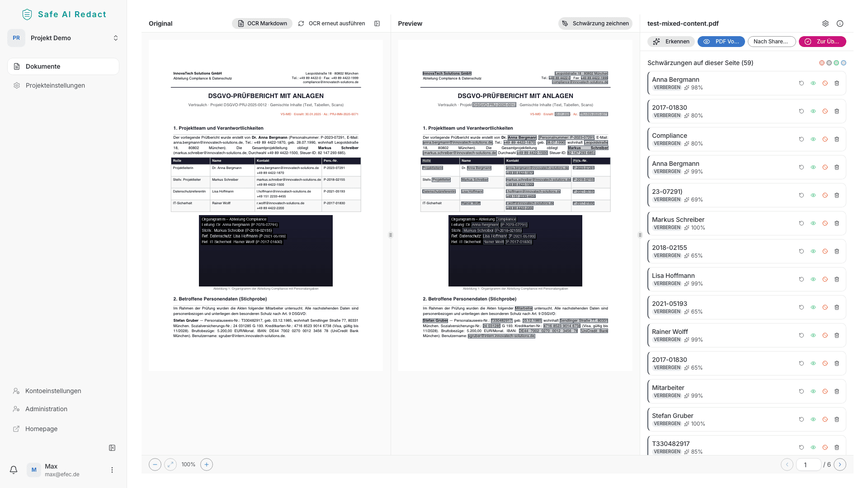The image size is (868, 488).
Task: Click the red color filter dot
Action: pyautogui.click(x=822, y=63)
